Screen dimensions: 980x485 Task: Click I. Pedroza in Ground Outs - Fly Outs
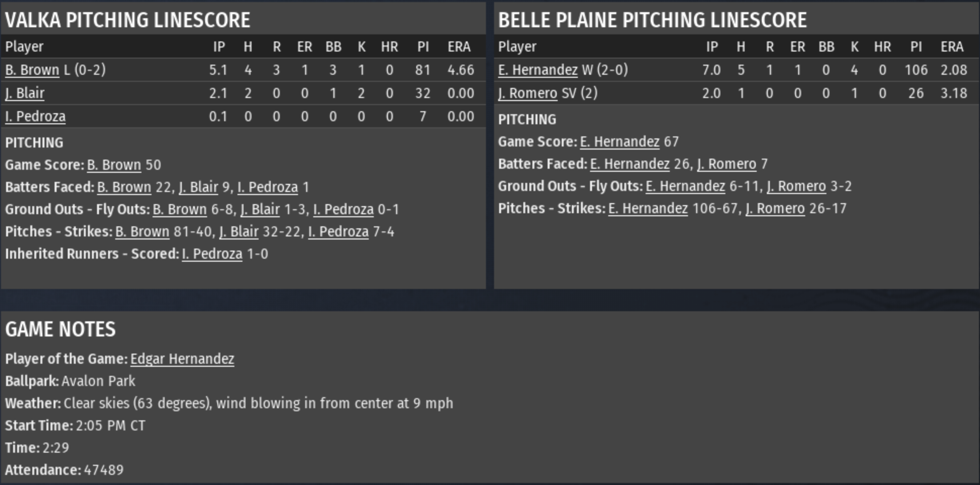point(344,209)
